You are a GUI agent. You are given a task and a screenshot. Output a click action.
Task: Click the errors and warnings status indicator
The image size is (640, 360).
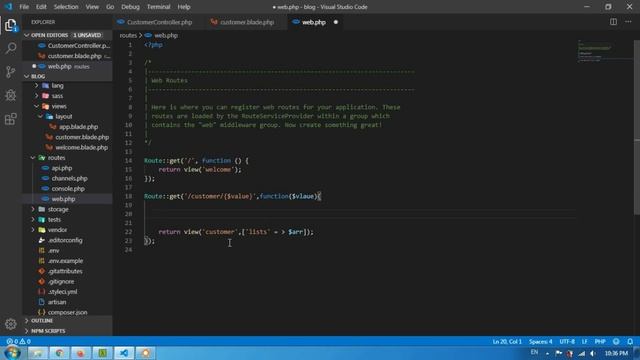pyautogui.click(x=18, y=341)
